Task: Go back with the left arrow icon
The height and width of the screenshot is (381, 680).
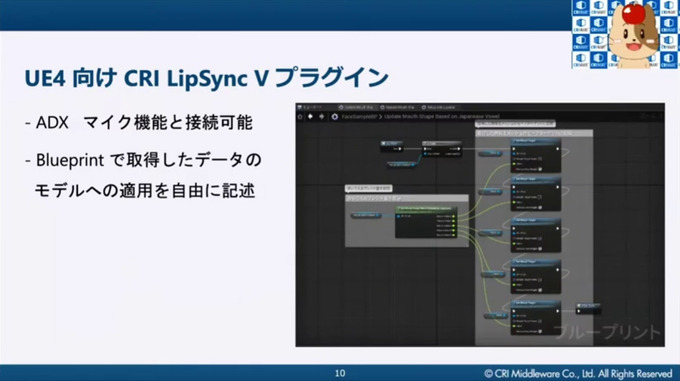Action: 311,116
